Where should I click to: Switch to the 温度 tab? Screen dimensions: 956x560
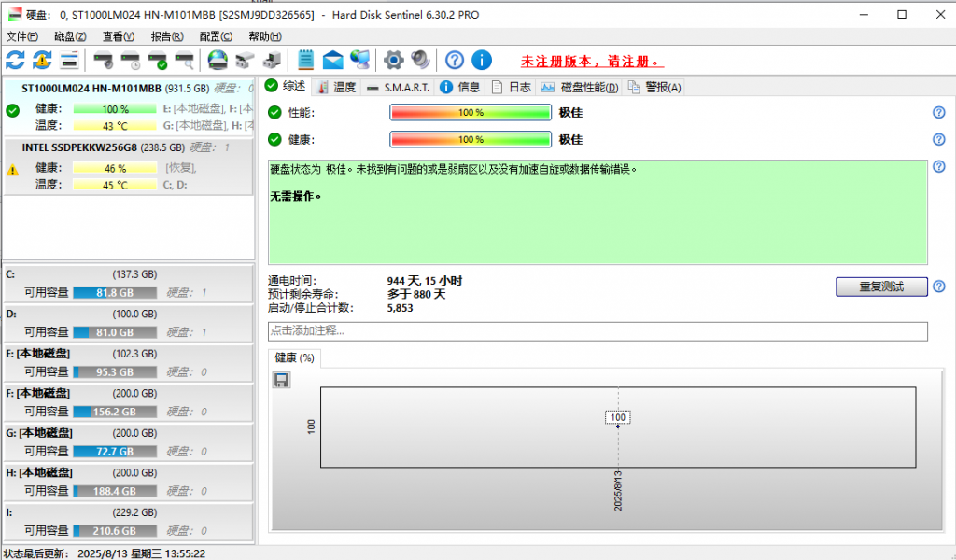click(x=336, y=87)
